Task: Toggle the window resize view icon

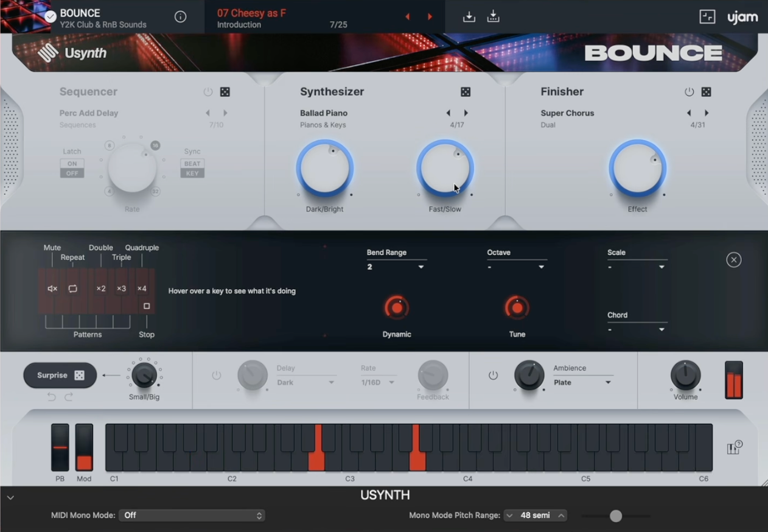Action: pos(707,17)
